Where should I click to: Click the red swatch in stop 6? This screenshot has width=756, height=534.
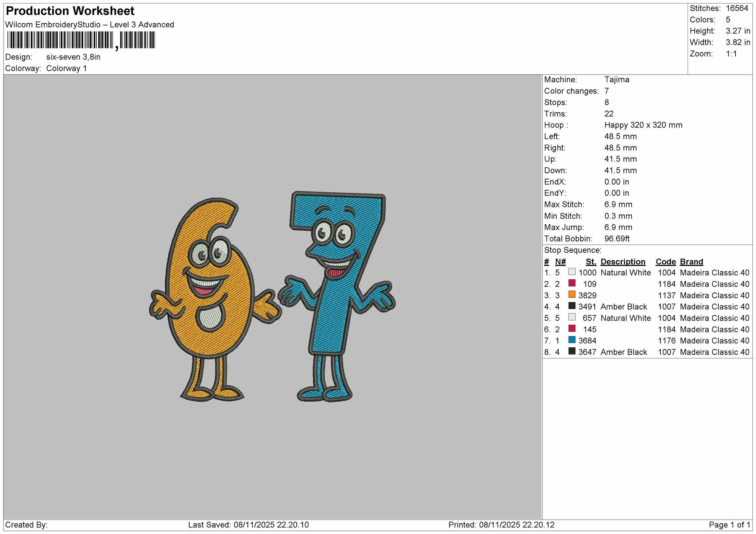pos(572,329)
